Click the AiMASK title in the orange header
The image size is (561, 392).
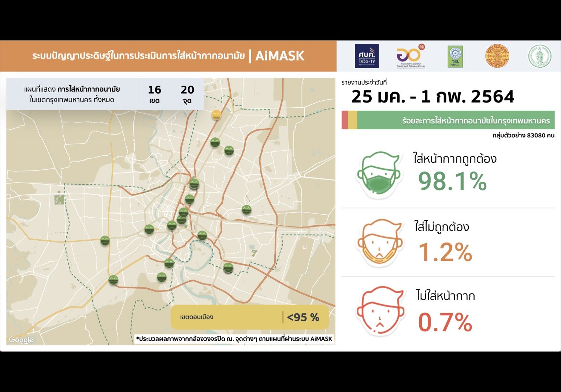click(280, 56)
